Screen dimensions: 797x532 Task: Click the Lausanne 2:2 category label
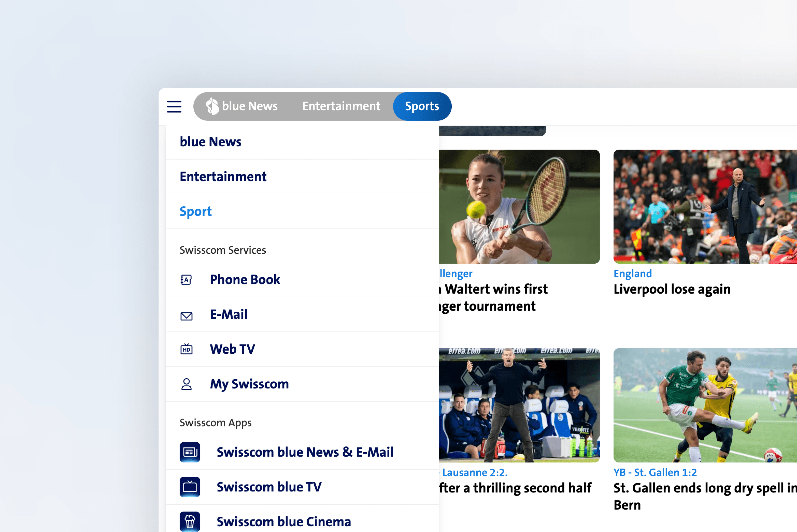pyautogui.click(x=473, y=472)
